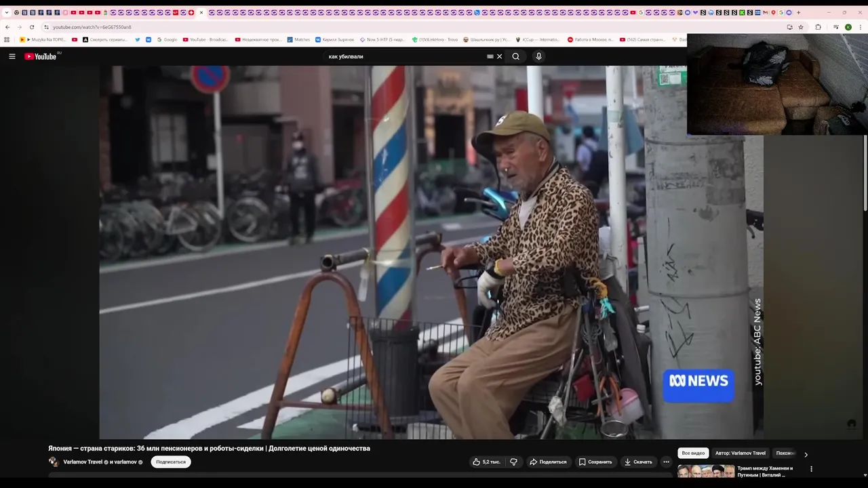868x488 pixels.
Task: Start voice search with the microphone
Action: [x=538, y=56]
